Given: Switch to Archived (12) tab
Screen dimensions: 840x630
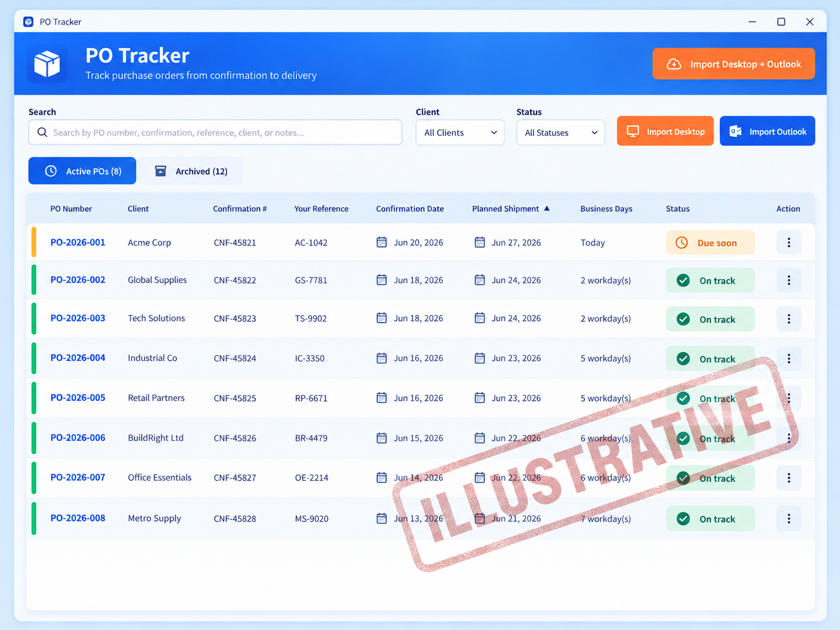Looking at the screenshot, I should [190, 171].
